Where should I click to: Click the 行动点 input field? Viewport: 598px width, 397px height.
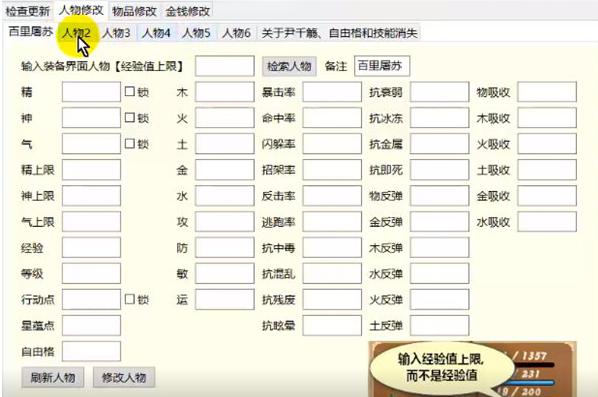coord(91,299)
